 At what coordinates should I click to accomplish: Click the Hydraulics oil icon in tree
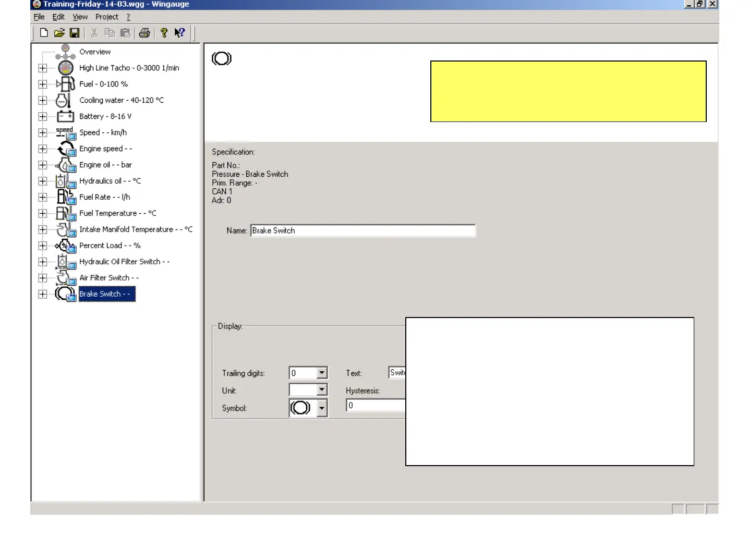tap(66, 181)
